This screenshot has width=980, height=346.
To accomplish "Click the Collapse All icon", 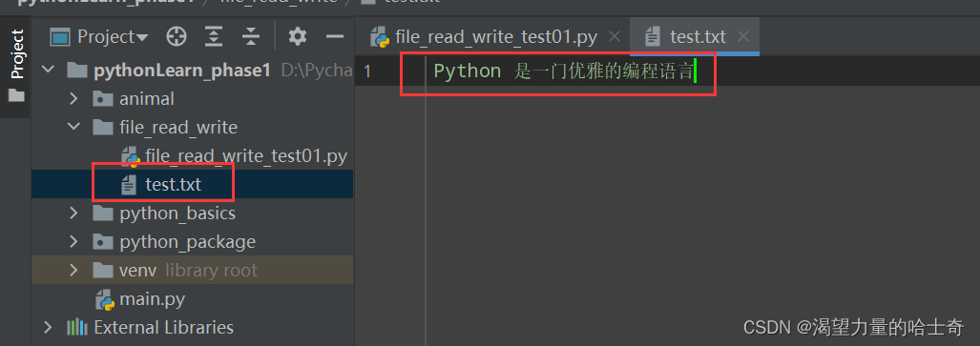I will (x=251, y=37).
